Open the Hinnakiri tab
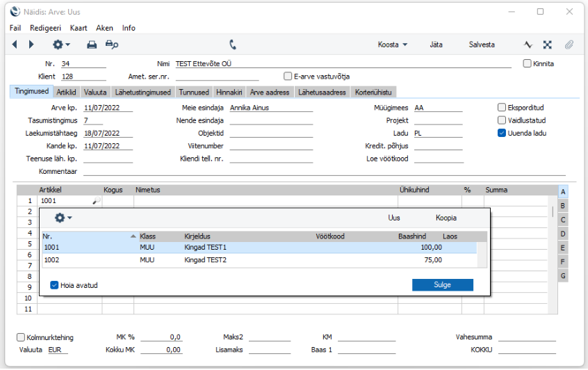This screenshot has width=588, height=370. pos(229,92)
